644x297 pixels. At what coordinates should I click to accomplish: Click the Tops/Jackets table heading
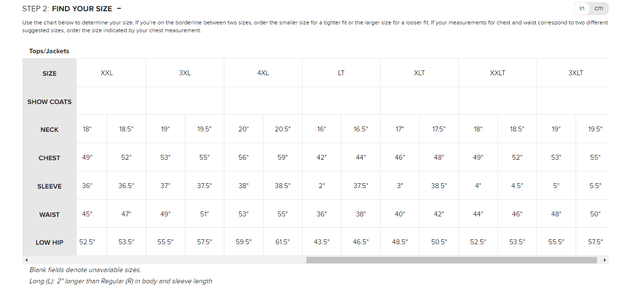coord(49,51)
